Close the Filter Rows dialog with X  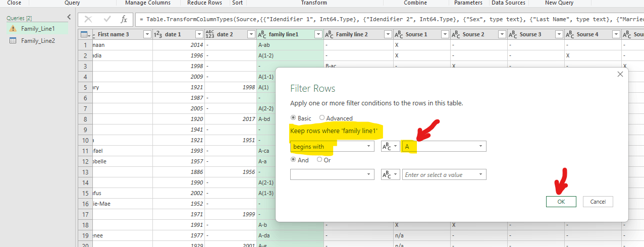[620, 74]
